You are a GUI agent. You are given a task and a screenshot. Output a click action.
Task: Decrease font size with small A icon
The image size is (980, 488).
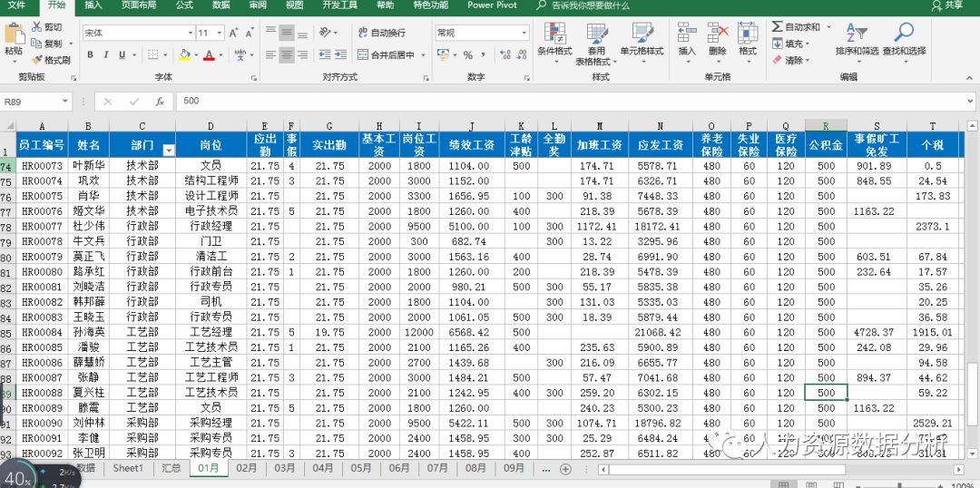[250, 33]
